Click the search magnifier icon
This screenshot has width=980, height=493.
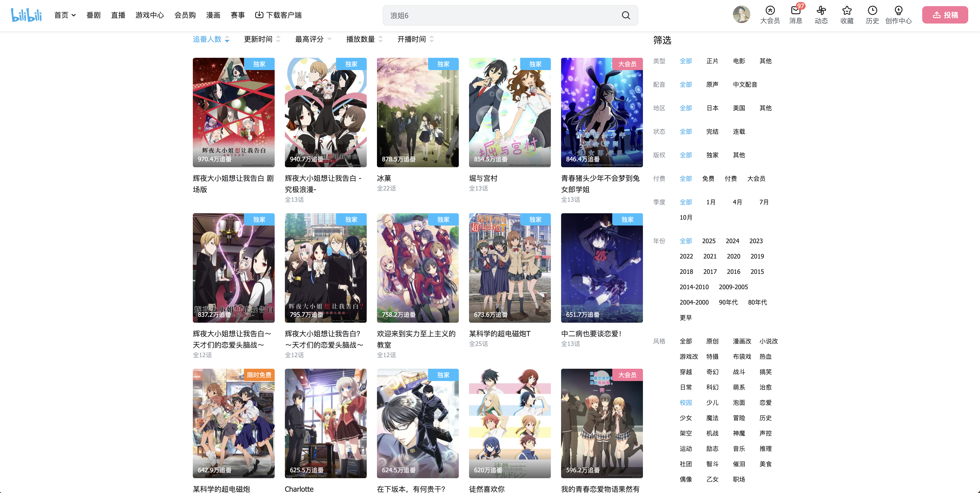pyautogui.click(x=626, y=15)
